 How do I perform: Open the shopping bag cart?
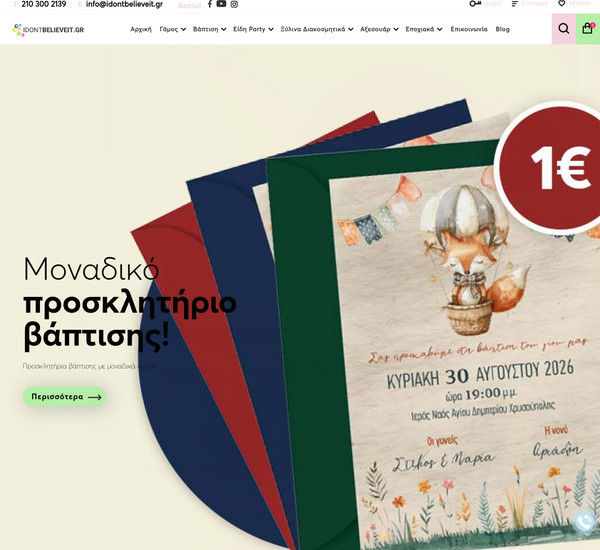[x=588, y=29]
